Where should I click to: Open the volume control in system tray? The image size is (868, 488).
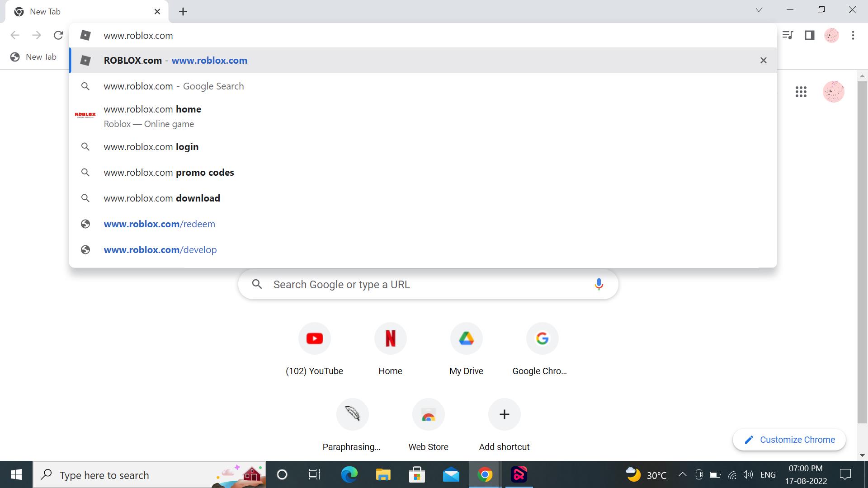(748, 474)
